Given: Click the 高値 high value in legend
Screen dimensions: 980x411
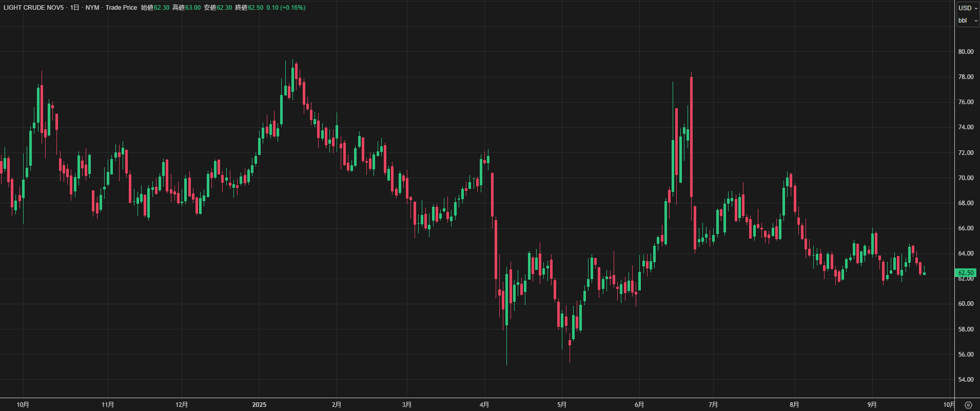Looking at the screenshot, I should click(x=193, y=8).
